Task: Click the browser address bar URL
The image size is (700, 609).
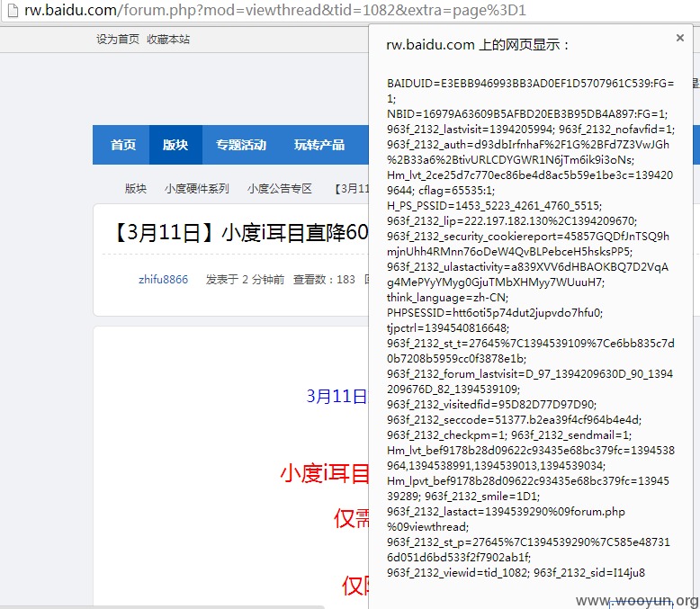Action: click(275, 10)
